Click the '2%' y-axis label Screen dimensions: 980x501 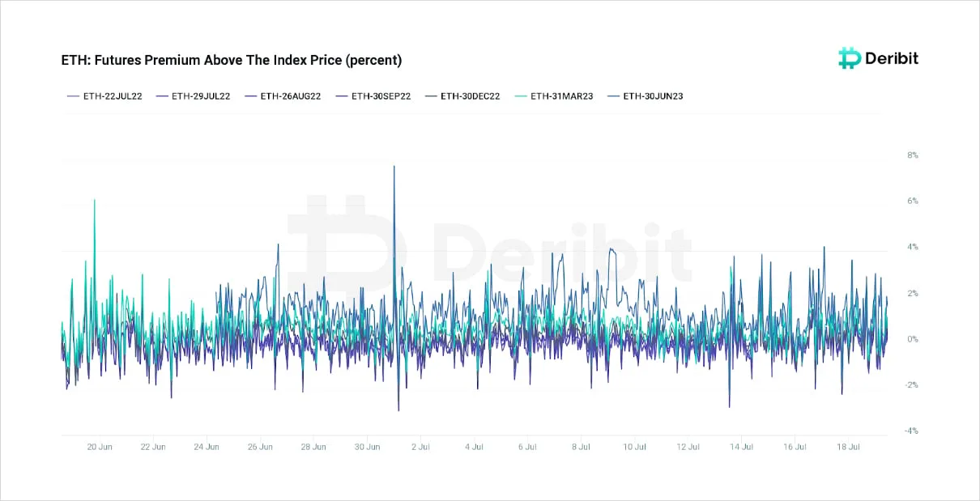[x=912, y=293]
